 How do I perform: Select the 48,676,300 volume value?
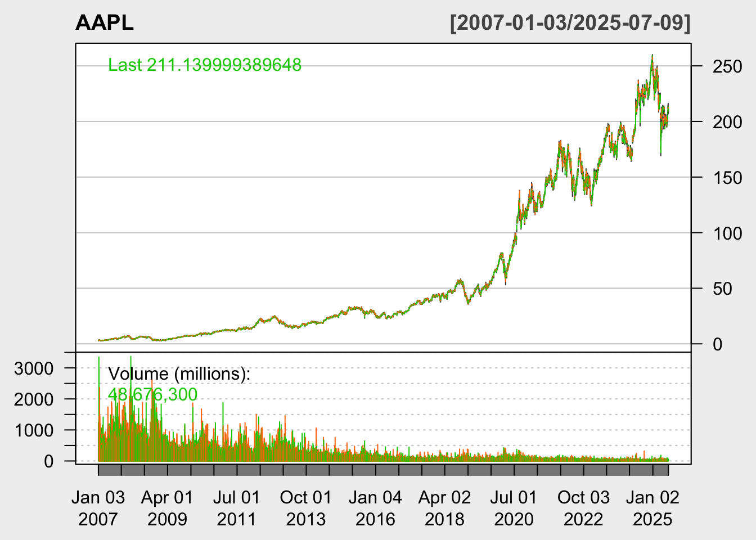[152, 394]
